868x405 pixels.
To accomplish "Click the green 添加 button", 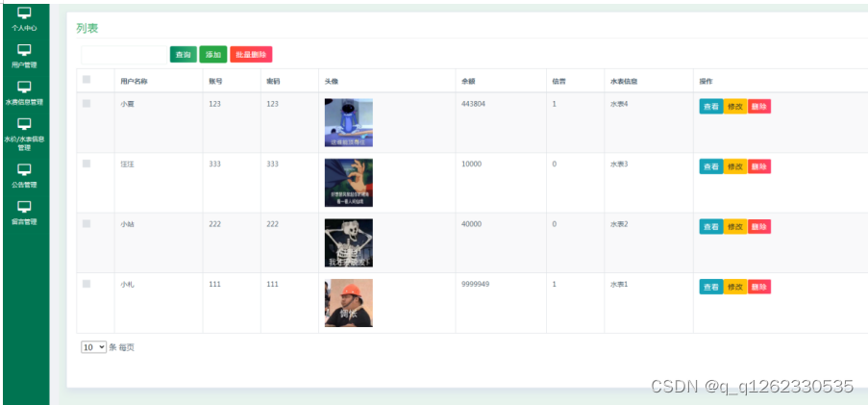I will [x=213, y=54].
